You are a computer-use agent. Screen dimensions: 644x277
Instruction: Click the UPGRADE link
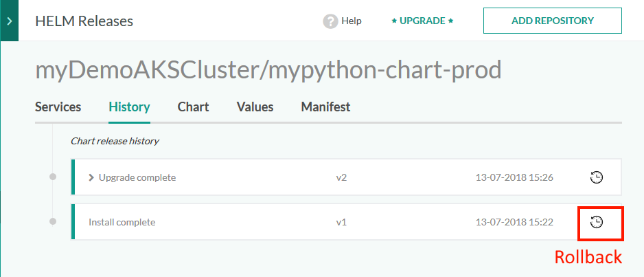[x=422, y=21]
